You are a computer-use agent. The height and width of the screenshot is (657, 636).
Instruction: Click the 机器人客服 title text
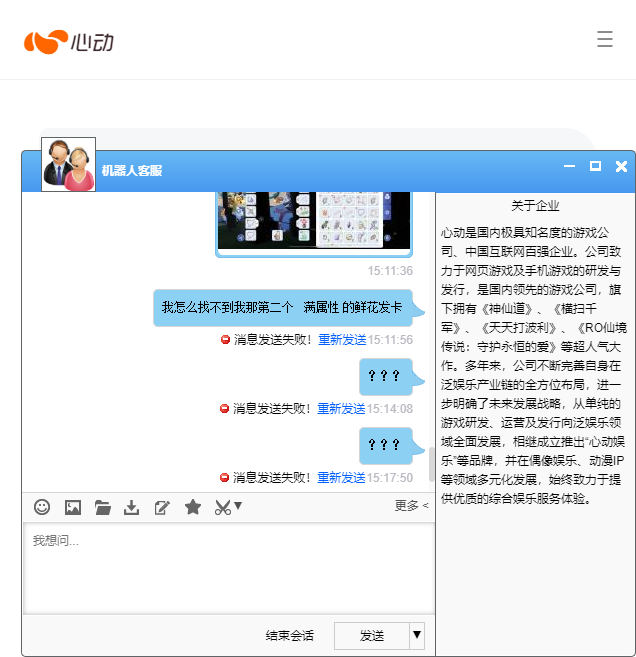tap(132, 171)
